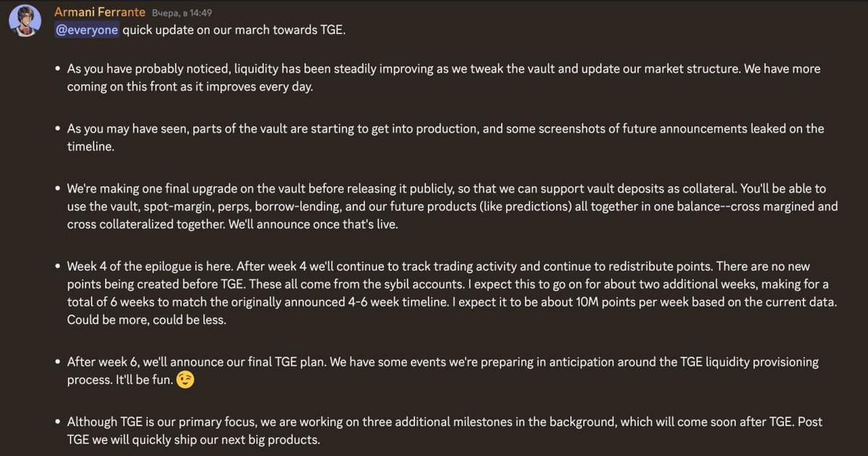Click the paragraph about screenshots leaked on timeline
The height and width of the screenshot is (456, 868).
point(446,137)
